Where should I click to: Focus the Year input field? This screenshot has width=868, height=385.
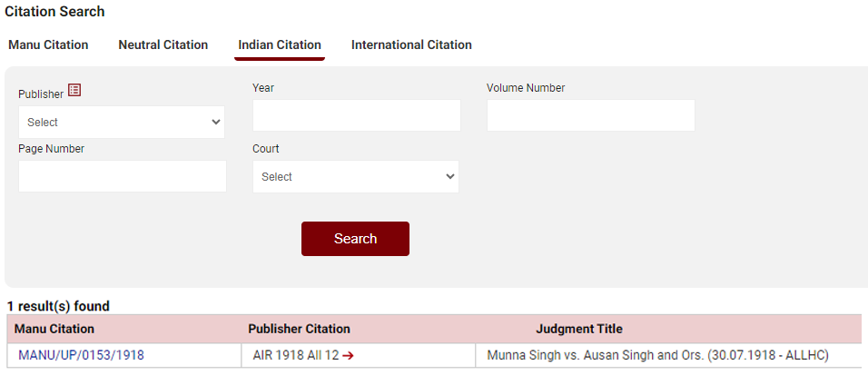356,115
